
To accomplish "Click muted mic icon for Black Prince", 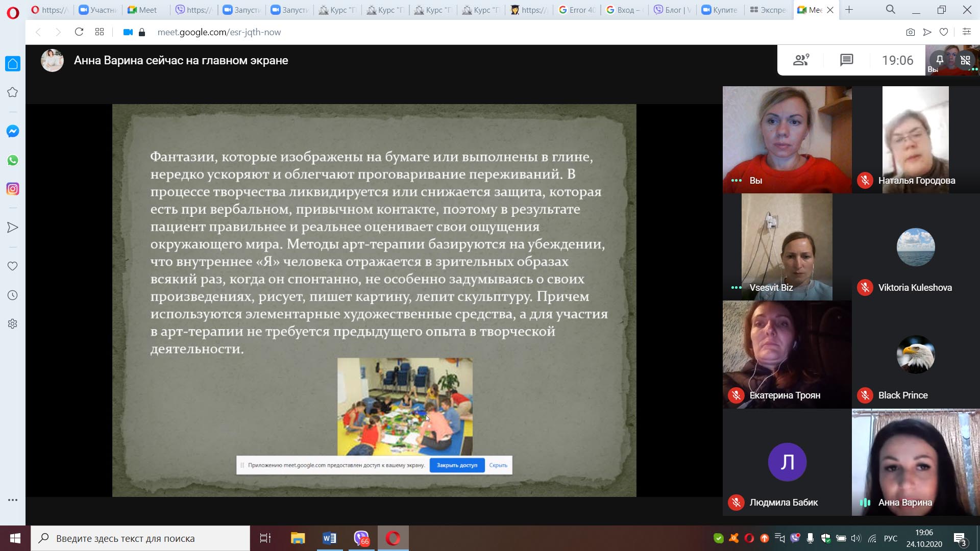I will click(865, 395).
